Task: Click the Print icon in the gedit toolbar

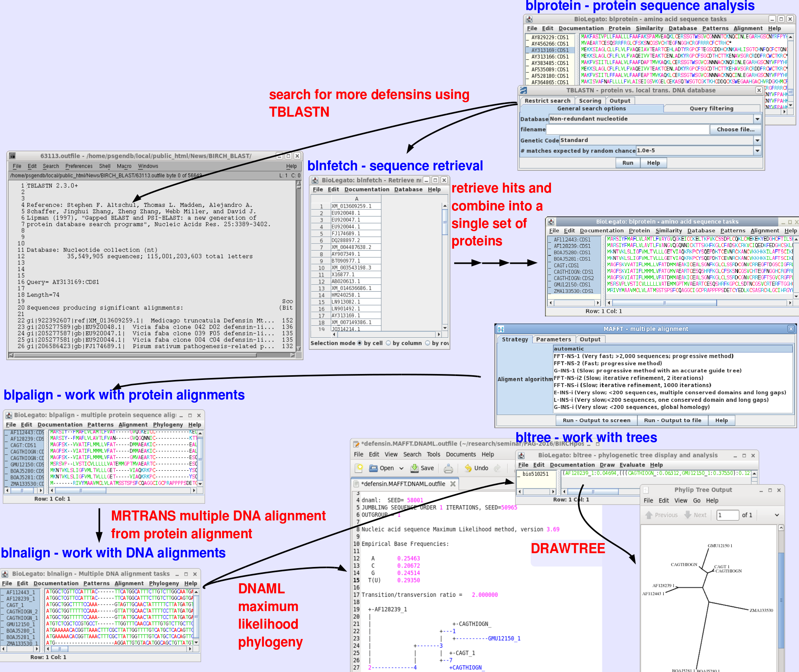Action: pyautogui.click(x=448, y=468)
